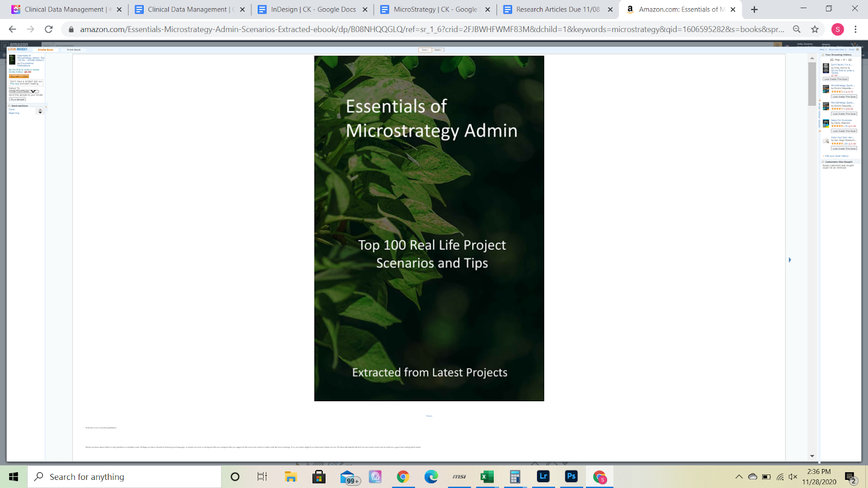Open the Islam For Dummies book link
Screen dimensions: 868x488
click(841, 120)
